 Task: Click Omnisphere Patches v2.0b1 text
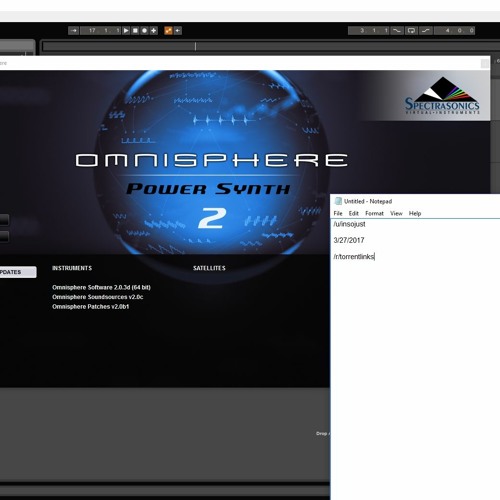(91, 307)
